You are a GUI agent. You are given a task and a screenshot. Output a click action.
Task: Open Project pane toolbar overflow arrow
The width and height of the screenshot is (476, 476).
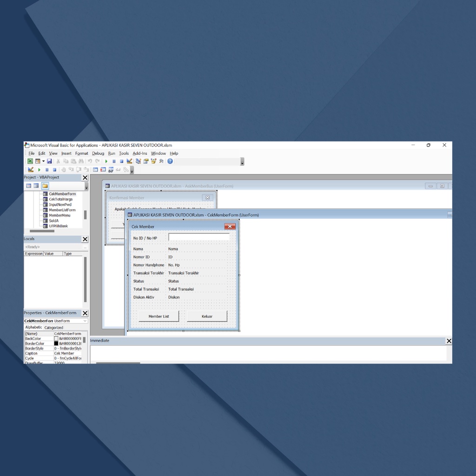click(86, 186)
